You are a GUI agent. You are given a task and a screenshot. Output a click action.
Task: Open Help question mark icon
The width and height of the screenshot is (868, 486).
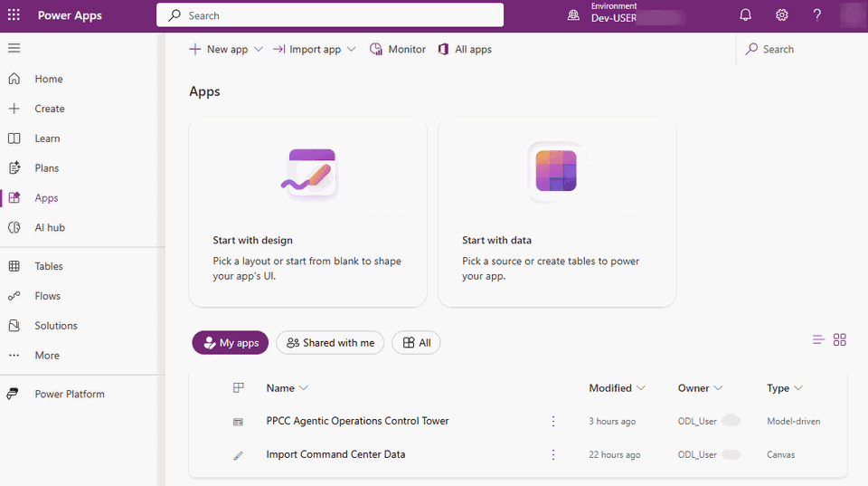pos(817,15)
